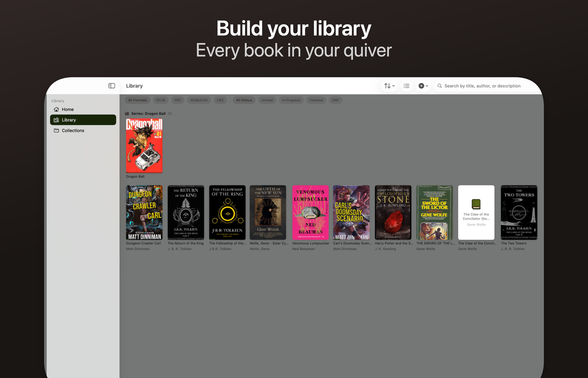
Task: Open The Claw of the Conciliator placeholder cover
Action: pos(476,212)
